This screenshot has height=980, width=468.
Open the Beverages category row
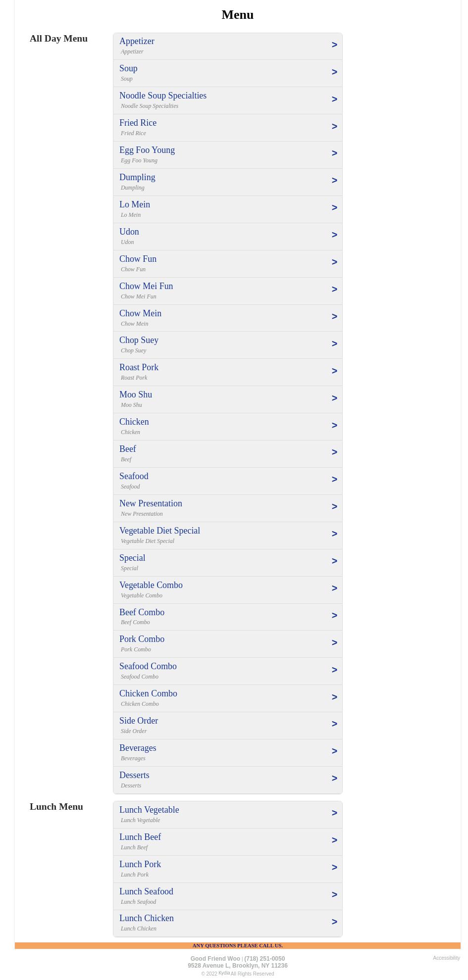coord(138,748)
